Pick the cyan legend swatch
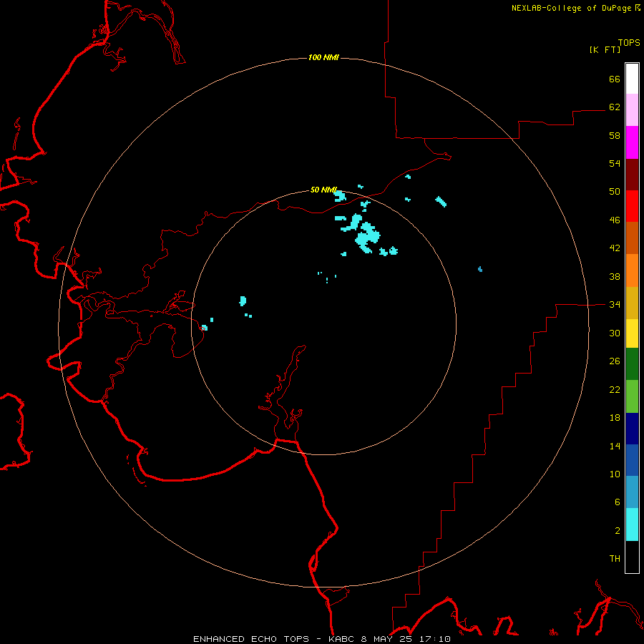This screenshot has width=644, height=644. pyautogui.click(x=632, y=525)
